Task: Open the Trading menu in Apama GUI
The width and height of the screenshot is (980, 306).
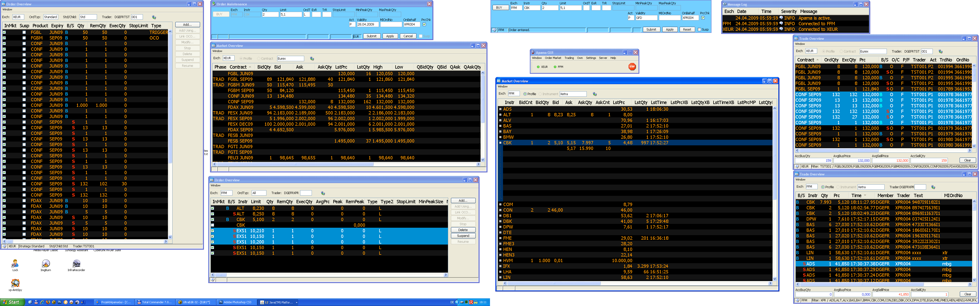Action: click(x=569, y=58)
